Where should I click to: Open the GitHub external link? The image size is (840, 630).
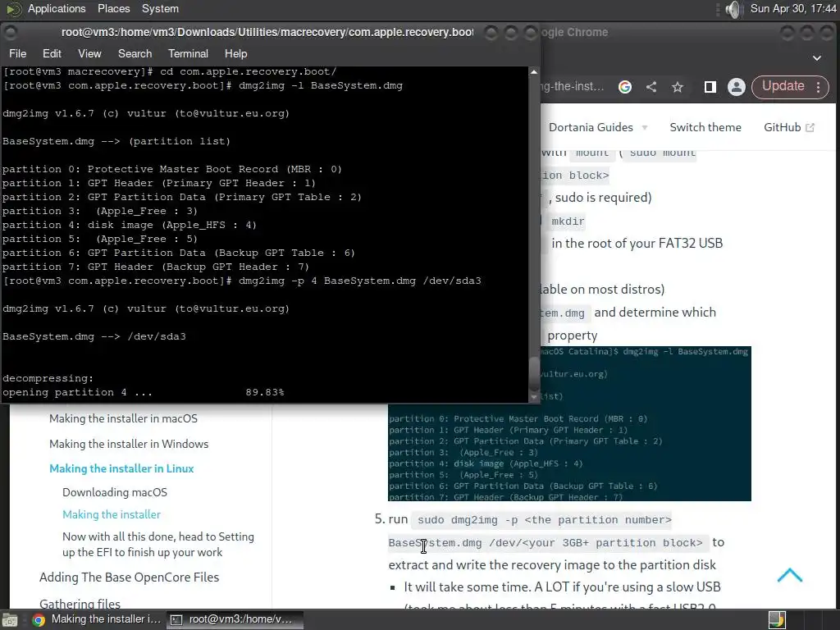(789, 127)
